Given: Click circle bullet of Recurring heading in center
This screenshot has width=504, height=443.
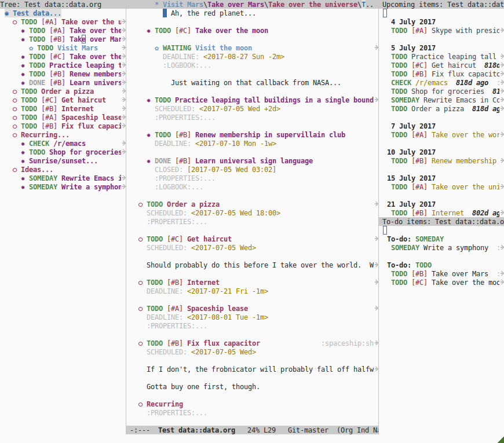Looking at the screenshot, I should (140, 404).
